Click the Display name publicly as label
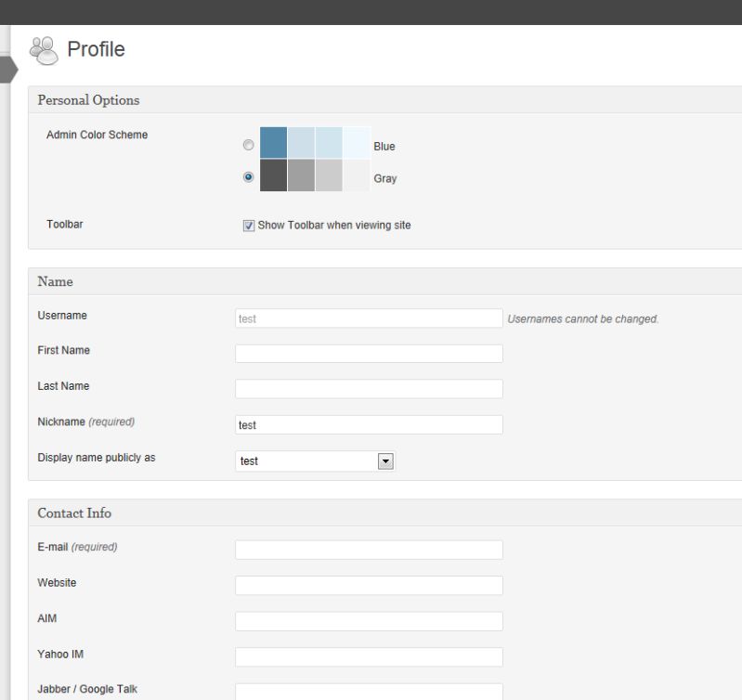Screen dimensions: 742x700 97,458
